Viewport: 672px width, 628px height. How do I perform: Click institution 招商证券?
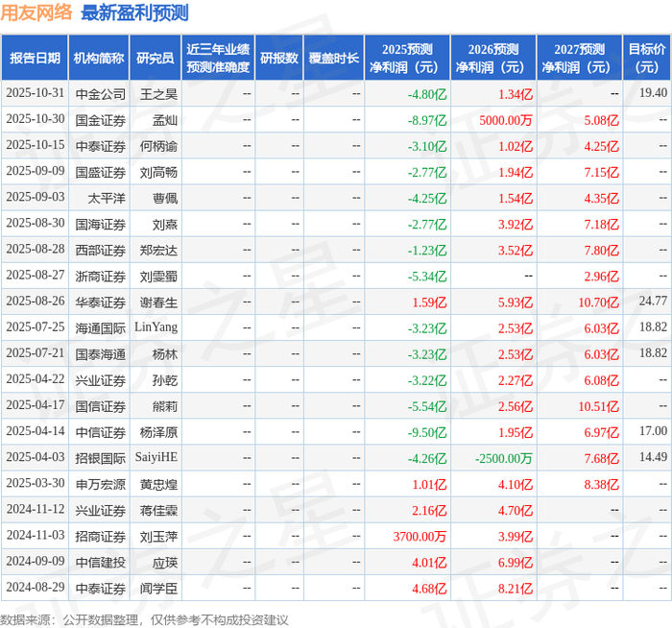click(x=100, y=537)
